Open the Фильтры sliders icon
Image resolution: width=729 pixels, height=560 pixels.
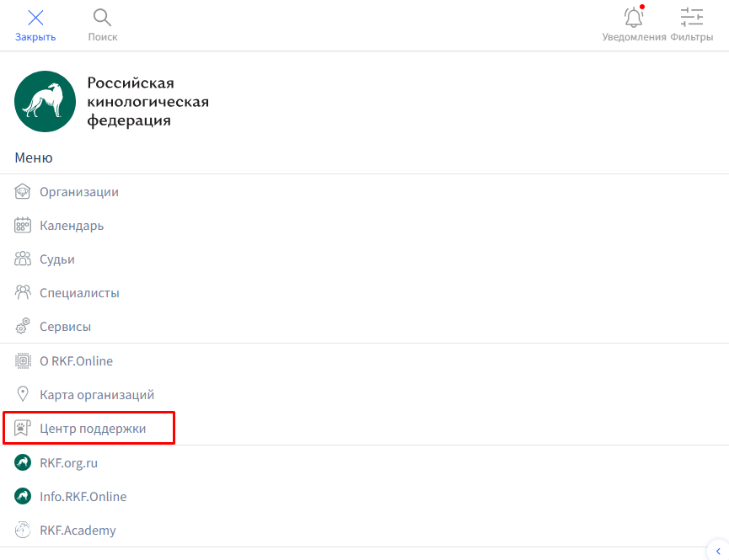692,18
